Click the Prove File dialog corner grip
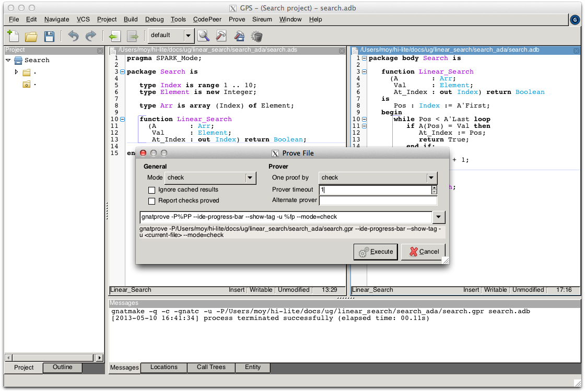The height and width of the screenshot is (392, 585). coord(446,260)
